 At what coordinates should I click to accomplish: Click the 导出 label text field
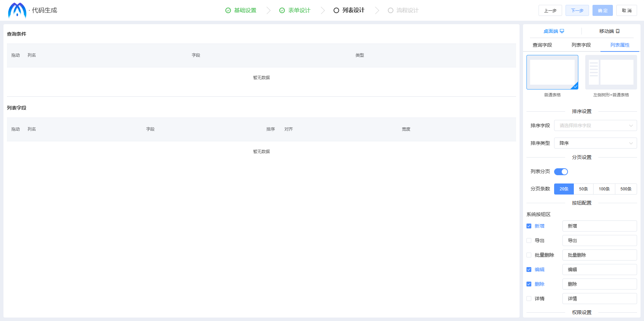pyautogui.click(x=600, y=240)
